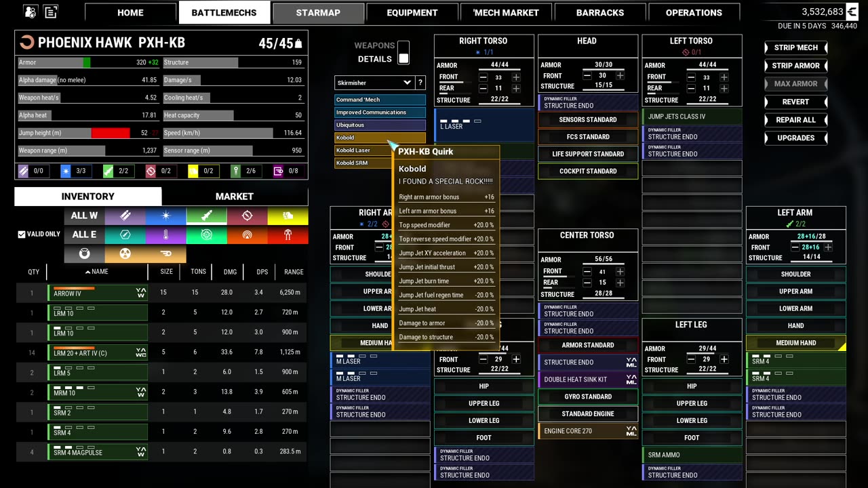The image size is (868, 488).
Task: Increase Left Leg armor
Action: (724, 359)
